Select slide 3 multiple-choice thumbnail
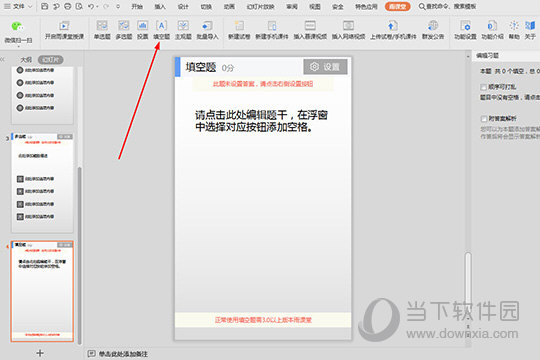This screenshot has height=360, width=540. tap(42, 182)
